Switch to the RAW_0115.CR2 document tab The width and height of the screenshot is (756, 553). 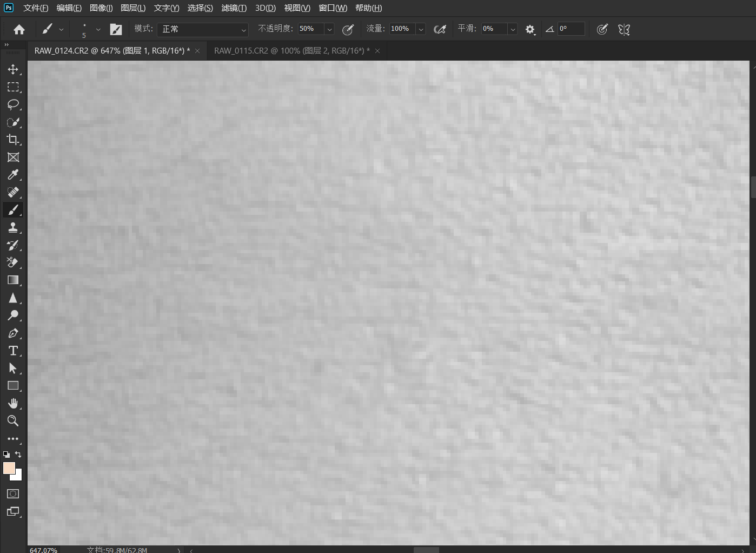pos(292,51)
